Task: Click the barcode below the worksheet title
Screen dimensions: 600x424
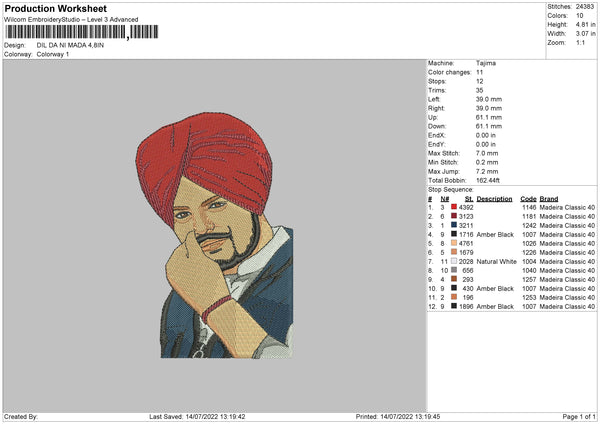Action: coord(81,32)
